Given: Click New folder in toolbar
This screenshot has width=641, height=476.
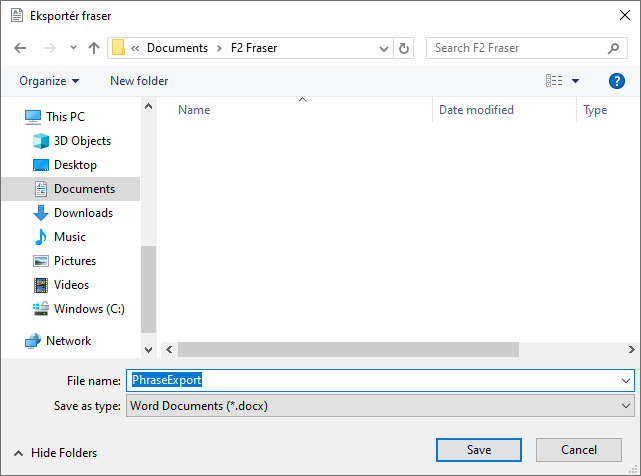Looking at the screenshot, I should point(139,81).
